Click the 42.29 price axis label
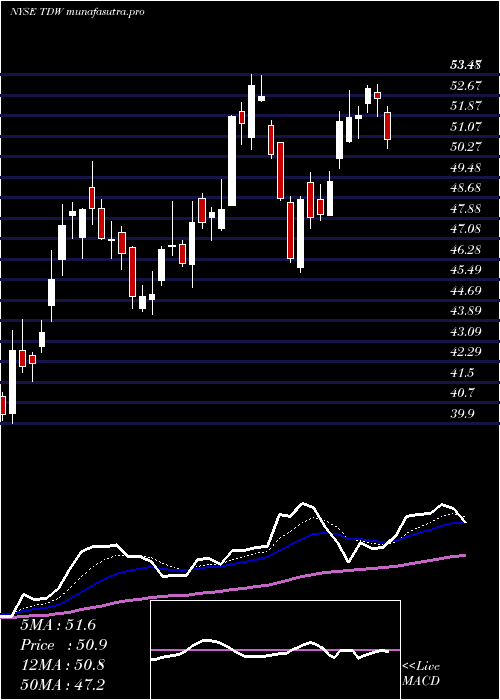 (x=465, y=352)
